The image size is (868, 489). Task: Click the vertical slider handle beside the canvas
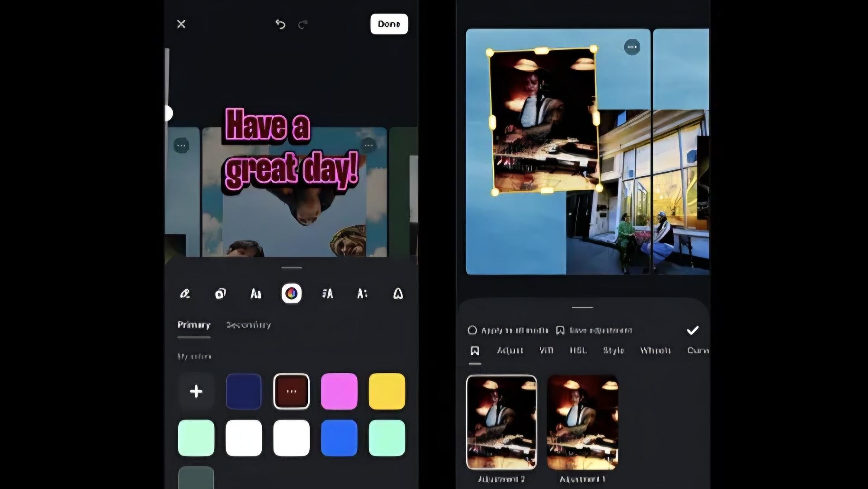[x=168, y=113]
